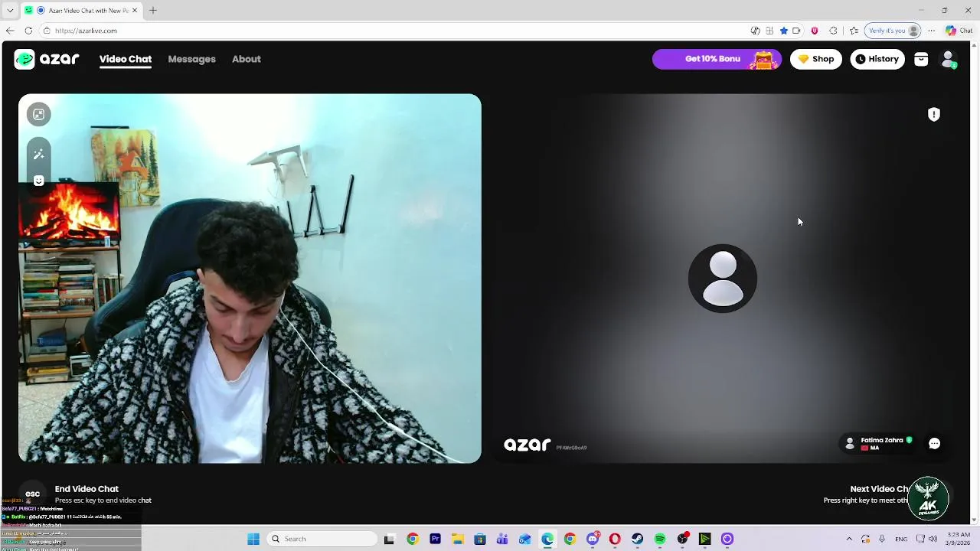
Task: Open Premiere Pro from the taskbar
Action: [x=435, y=539]
